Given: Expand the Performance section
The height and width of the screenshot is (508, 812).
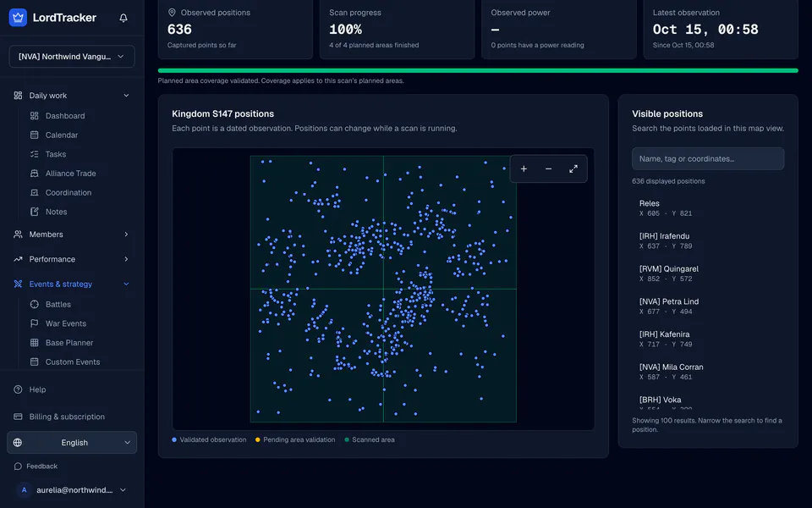Looking at the screenshot, I should pyautogui.click(x=72, y=259).
